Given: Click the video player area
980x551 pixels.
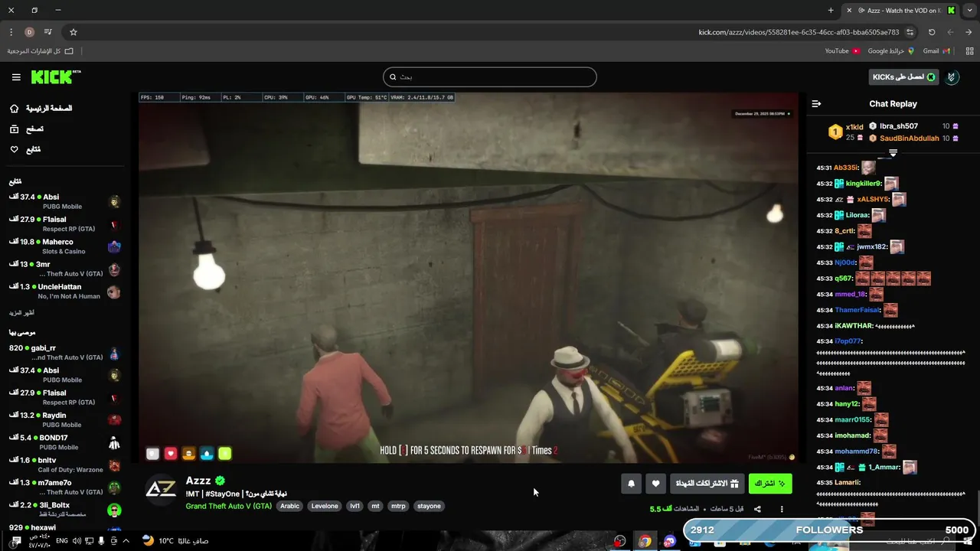Looking at the screenshot, I should click(x=469, y=278).
